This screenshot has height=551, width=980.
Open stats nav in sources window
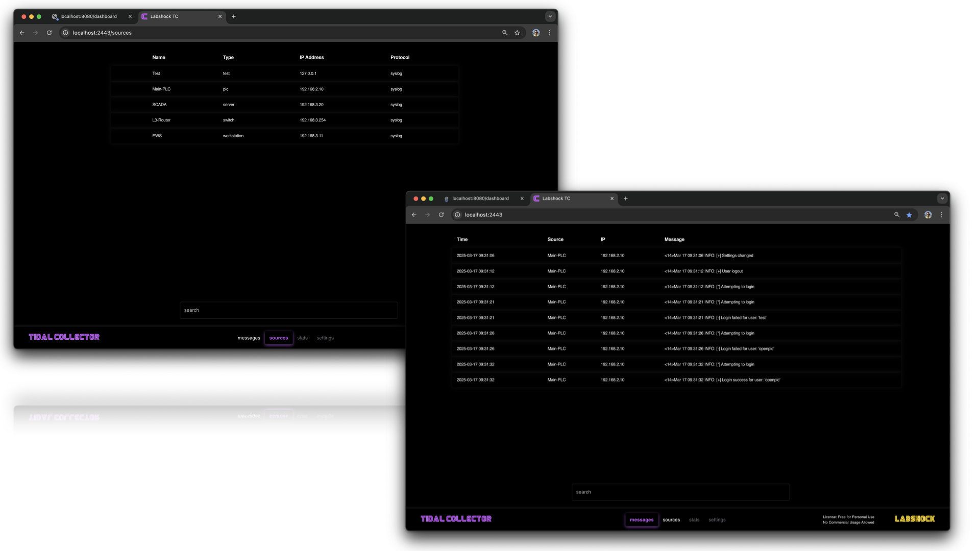[302, 338]
